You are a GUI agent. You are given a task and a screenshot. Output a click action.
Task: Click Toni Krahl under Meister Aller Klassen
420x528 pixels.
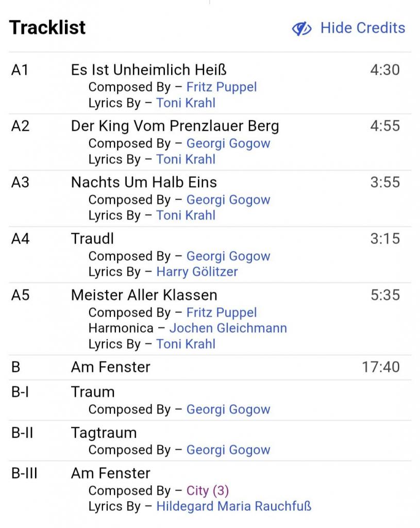click(x=186, y=344)
